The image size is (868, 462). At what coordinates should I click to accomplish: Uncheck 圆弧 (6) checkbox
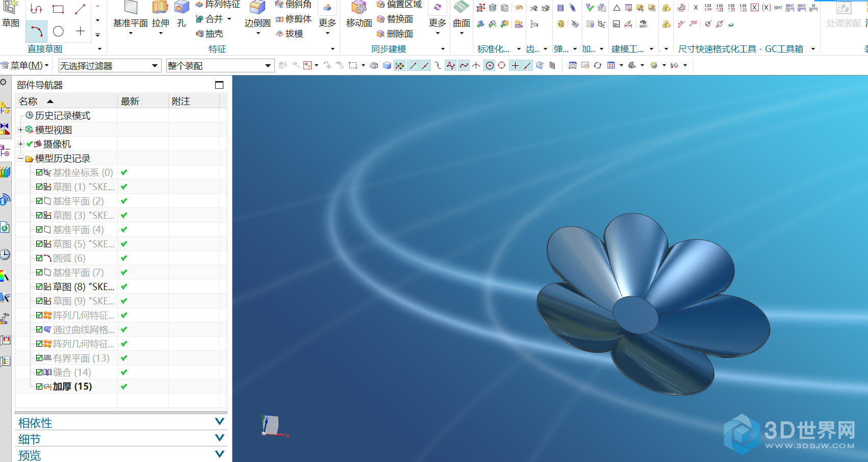click(39, 258)
